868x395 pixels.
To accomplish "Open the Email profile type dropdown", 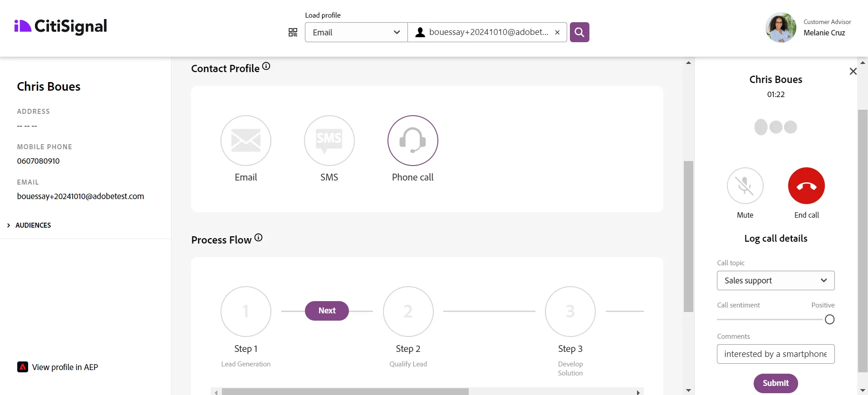I will [x=356, y=32].
